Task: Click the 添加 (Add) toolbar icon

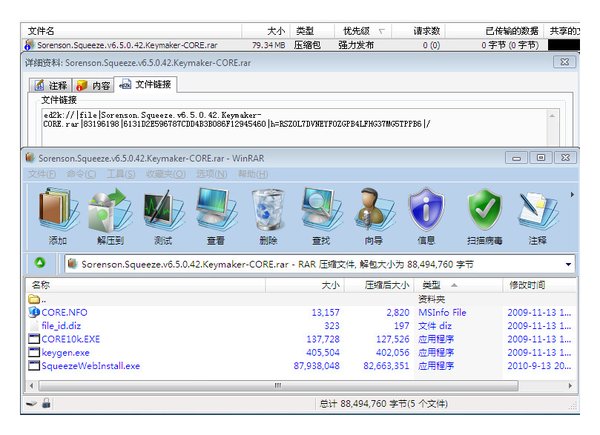Action: [58, 210]
